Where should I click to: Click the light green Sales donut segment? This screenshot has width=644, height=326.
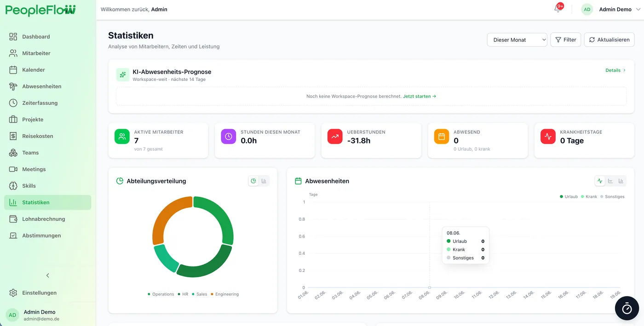point(165,258)
